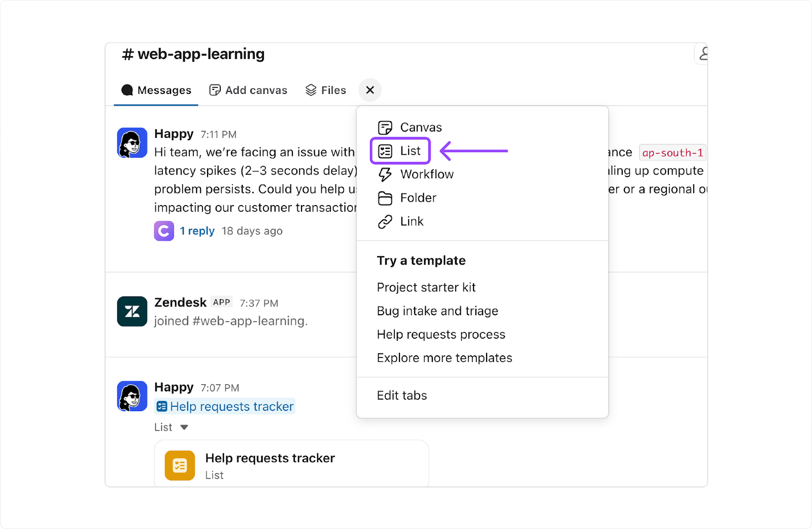Screen dimensions: 812x529
Task: Click the yellow list icon on Help requests tracker card
Action: [179, 465]
